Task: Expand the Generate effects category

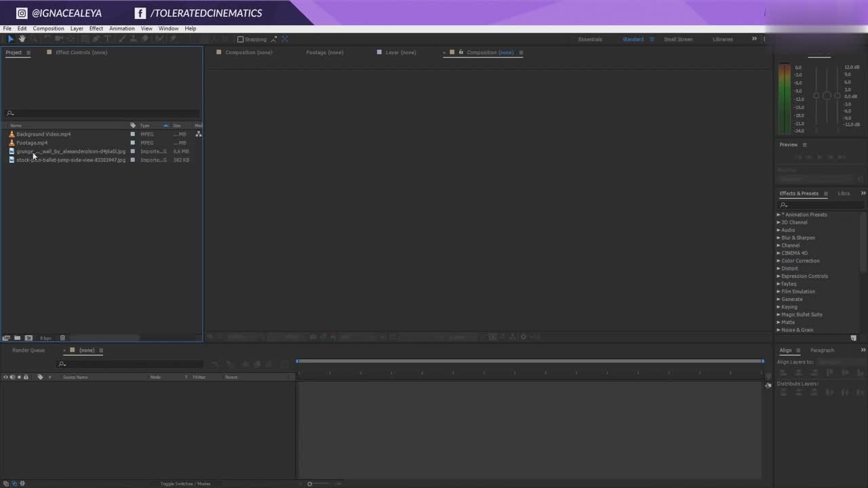Action: point(778,299)
